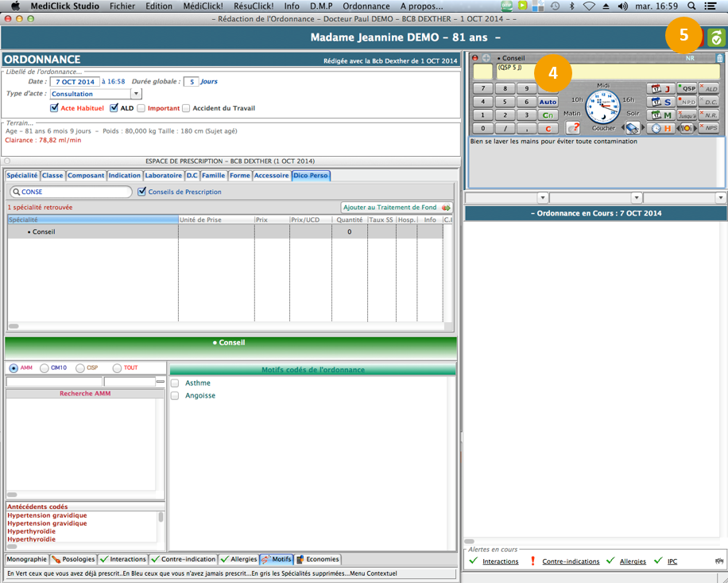728x583 pixels.
Task: Uncheck the Acte Habituel checkbox
Action: pyautogui.click(x=54, y=108)
